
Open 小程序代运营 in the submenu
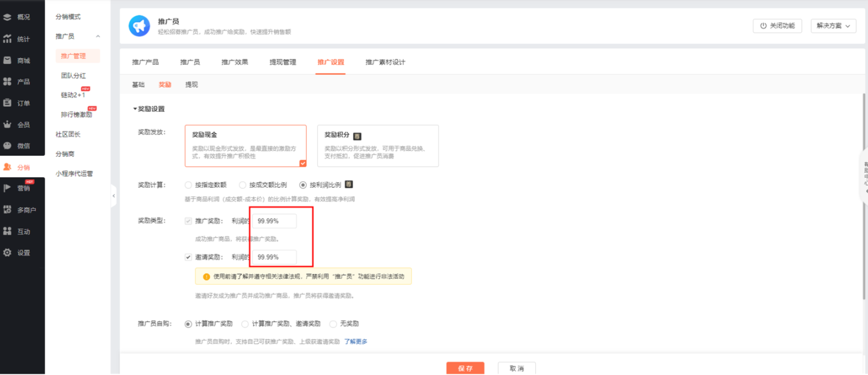pyautogui.click(x=74, y=174)
